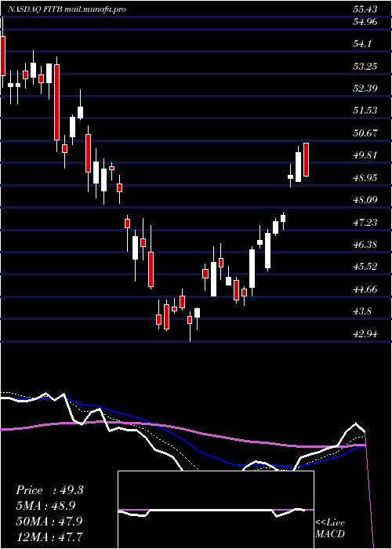Select the 46.38 price label
This screenshot has height=549, width=392.
[x=365, y=245]
